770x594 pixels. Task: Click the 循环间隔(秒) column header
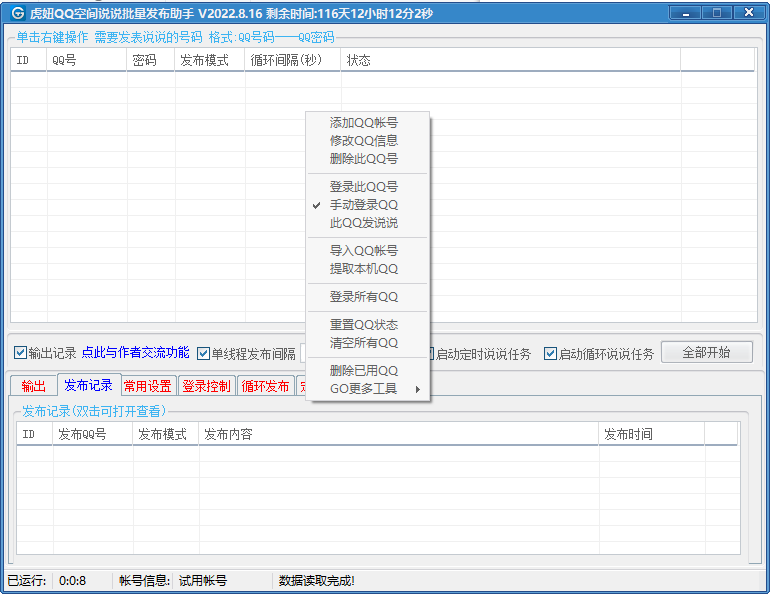[x=293, y=60]
